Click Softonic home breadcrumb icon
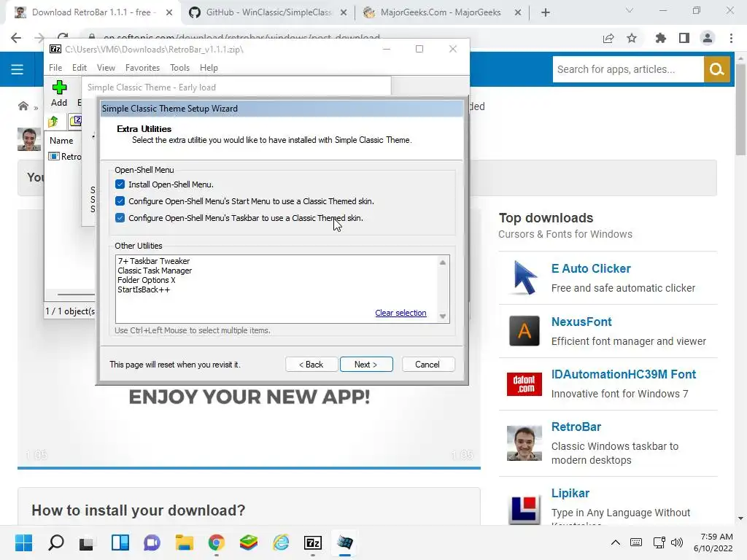This screenshot has height=560, width=747. coord(23,106)
